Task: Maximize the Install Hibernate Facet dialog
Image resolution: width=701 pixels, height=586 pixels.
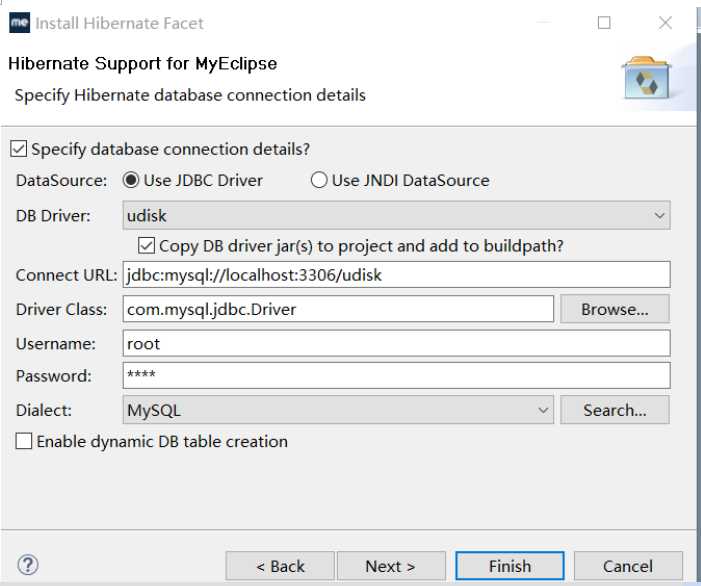Action: pos(604,22)
